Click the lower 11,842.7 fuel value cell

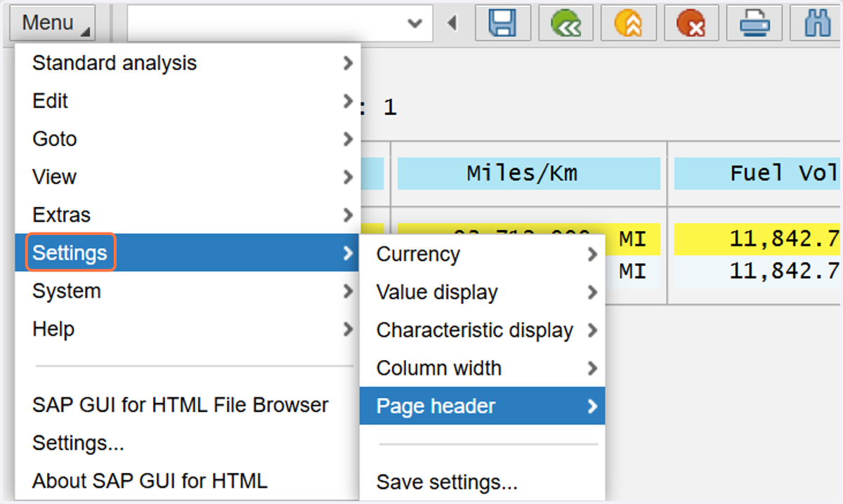click(x=758, y=270)
